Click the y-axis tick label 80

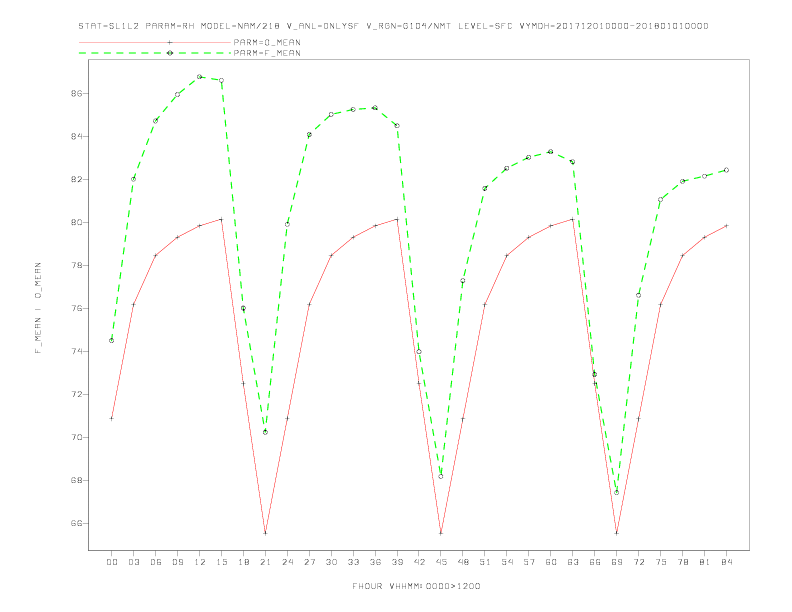[x=77, y=223]
